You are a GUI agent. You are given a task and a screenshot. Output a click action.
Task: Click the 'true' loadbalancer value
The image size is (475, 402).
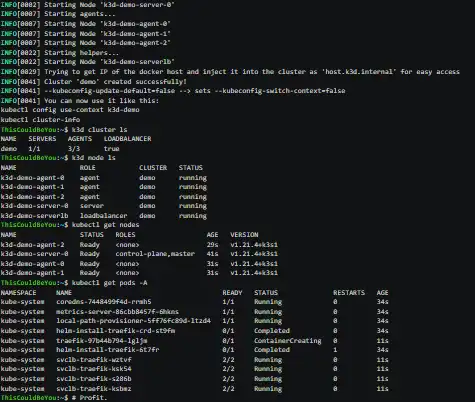[x=112, y=149]
